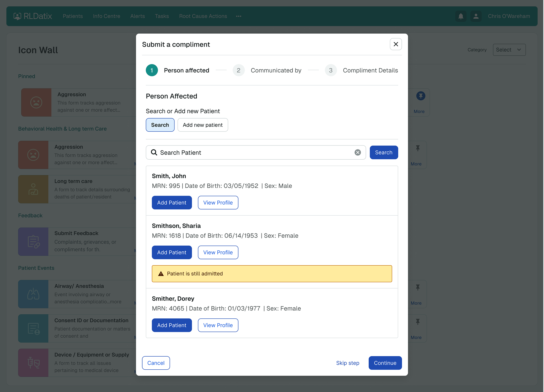Viewport: 544px width, 392px height.
Task: Pin the card beside Airway/Anesthesia row
Action: (x=418, y=287)
